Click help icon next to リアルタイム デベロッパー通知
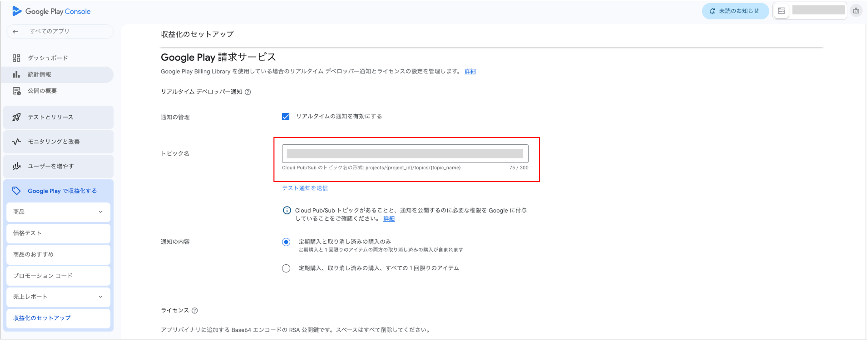Screen dimensions: 868x340 coord(248,92)
